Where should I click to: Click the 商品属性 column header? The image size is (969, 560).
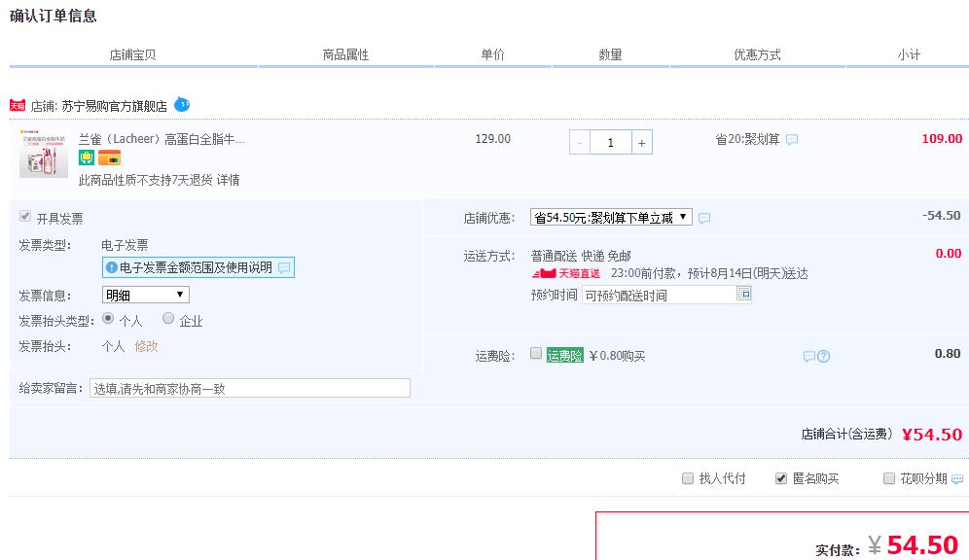(345, 55)
